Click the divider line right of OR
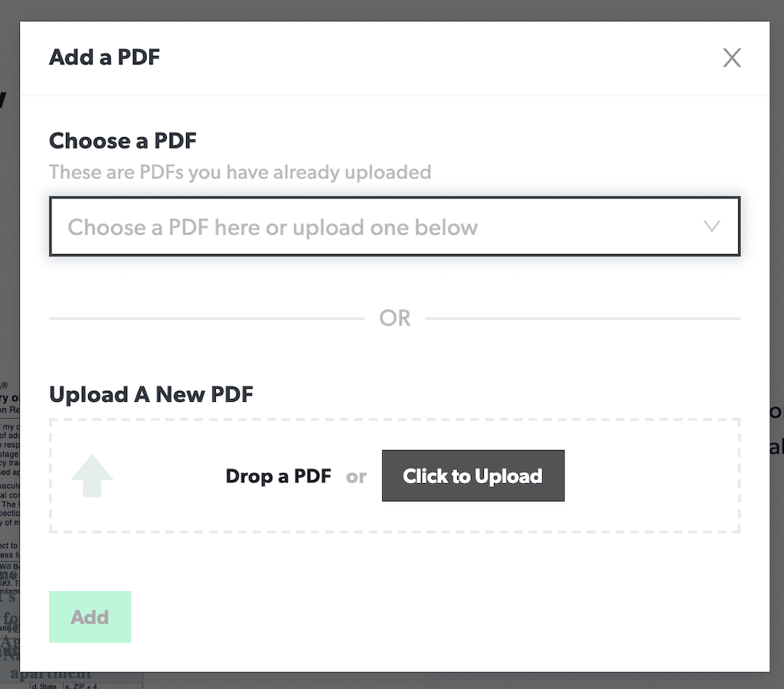This screenshot has height=689, width=784. point(582,318)
